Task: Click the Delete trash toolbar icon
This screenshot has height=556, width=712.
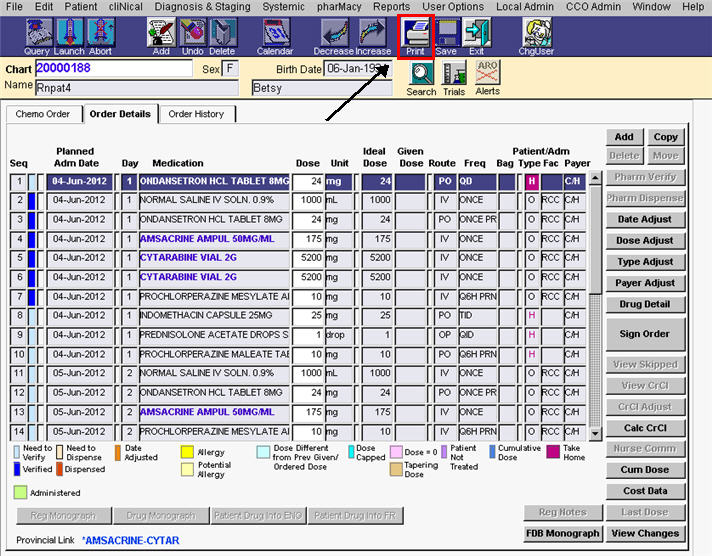Action: [222, 33]
